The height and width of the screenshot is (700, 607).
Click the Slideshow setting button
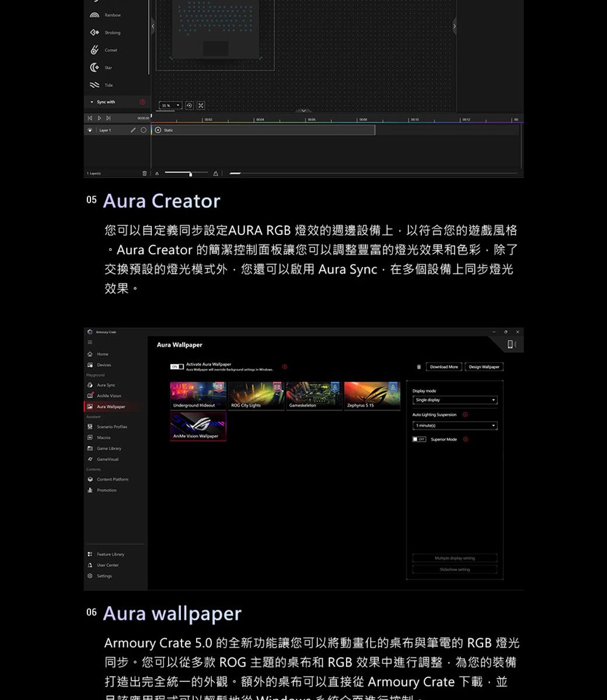click(455, 569)
